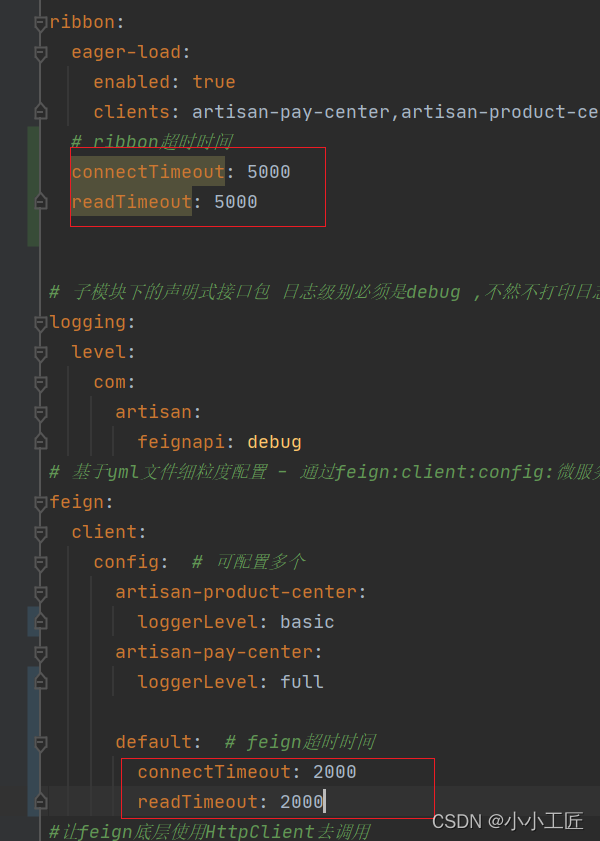Collapse the client section under feign
Image resolution: width=600 pixels, height=841 pixels.
pos(40,532)
